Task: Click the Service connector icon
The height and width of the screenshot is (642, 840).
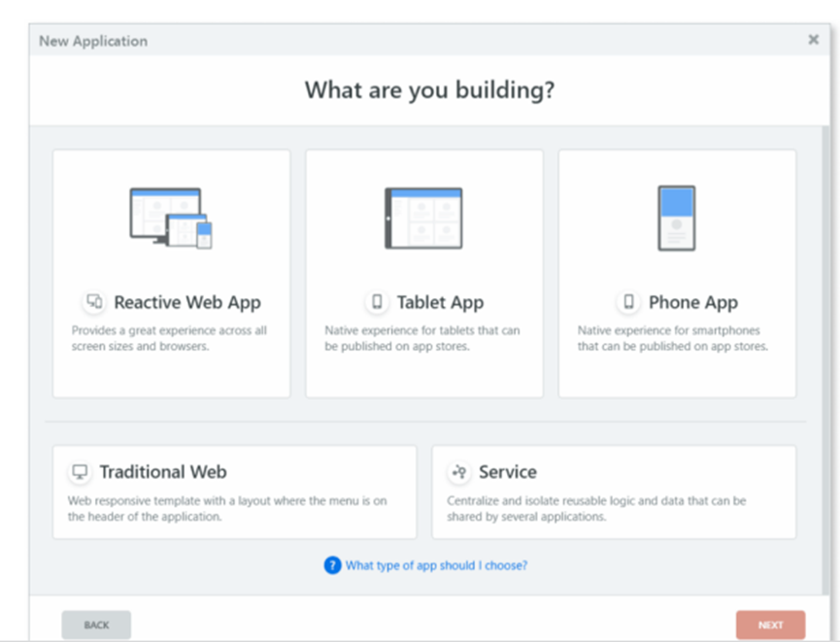Action: click(x=459, y=472)
